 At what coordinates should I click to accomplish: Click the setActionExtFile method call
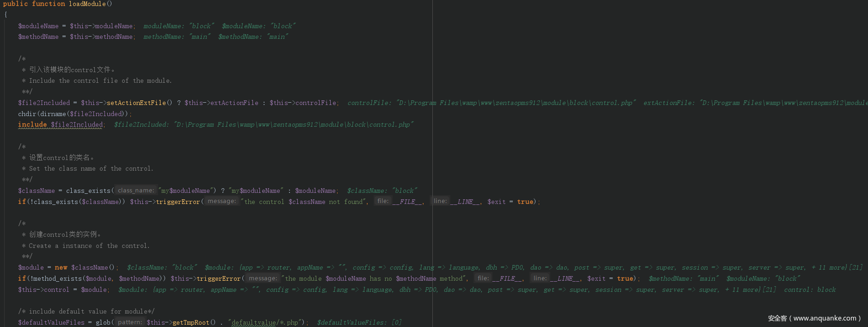(136, 103)
